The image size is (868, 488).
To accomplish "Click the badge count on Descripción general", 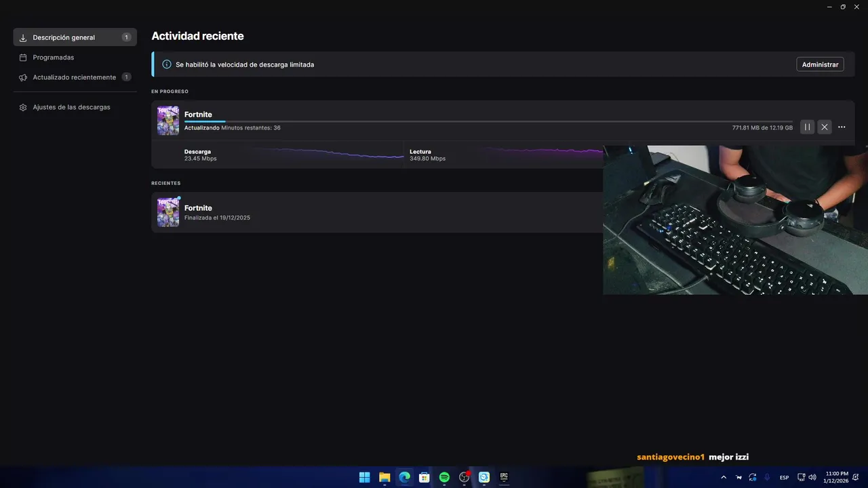I will pyautogui.click(x=126, y=37).
